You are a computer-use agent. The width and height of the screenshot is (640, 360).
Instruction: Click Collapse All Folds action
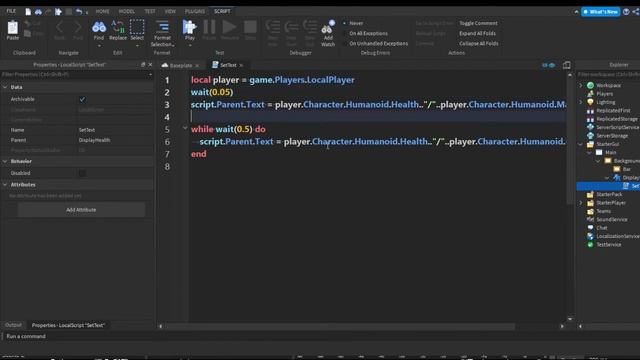click(478, 43)
